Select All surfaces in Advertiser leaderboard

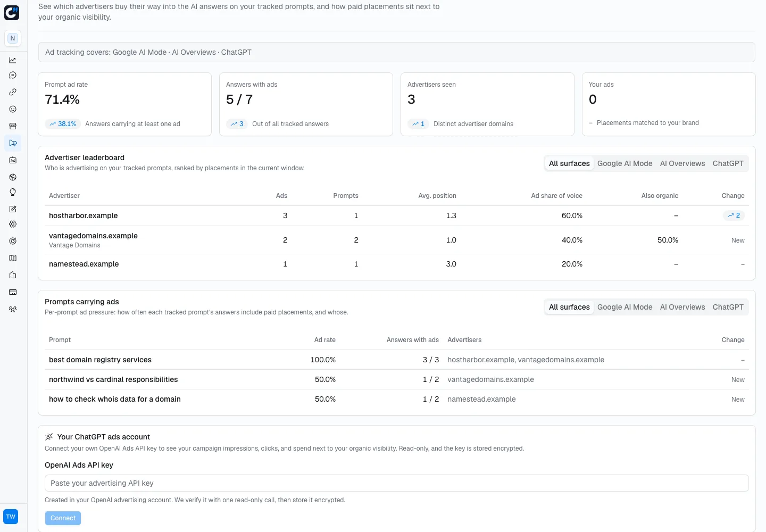(x=569, y=163)
